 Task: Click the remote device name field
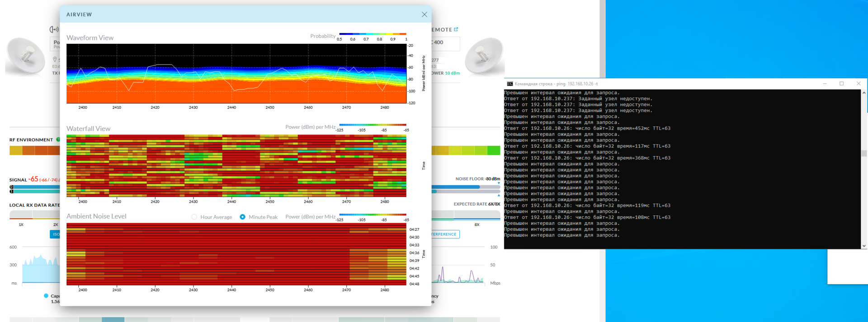click(445, 43)
